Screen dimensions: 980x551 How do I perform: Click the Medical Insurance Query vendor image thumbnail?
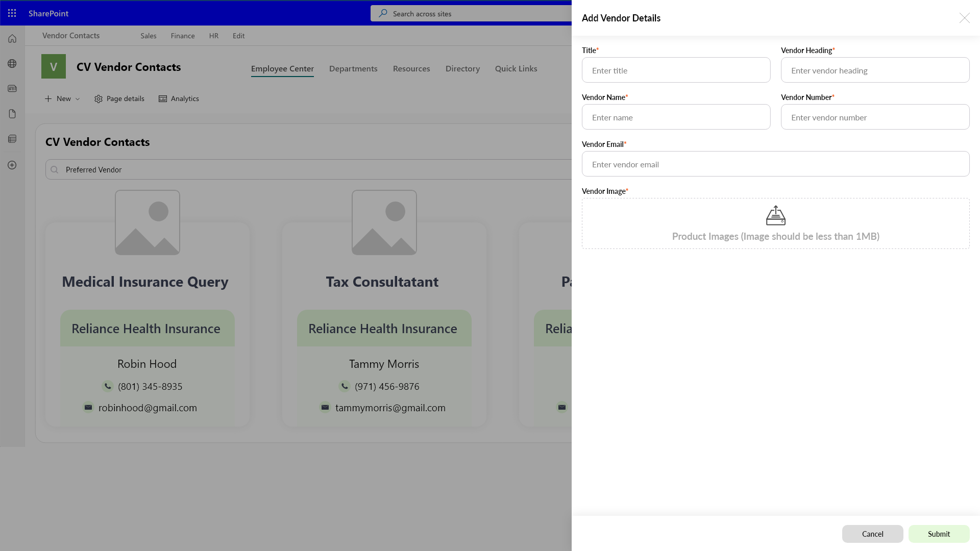click(x=148, y=222)
